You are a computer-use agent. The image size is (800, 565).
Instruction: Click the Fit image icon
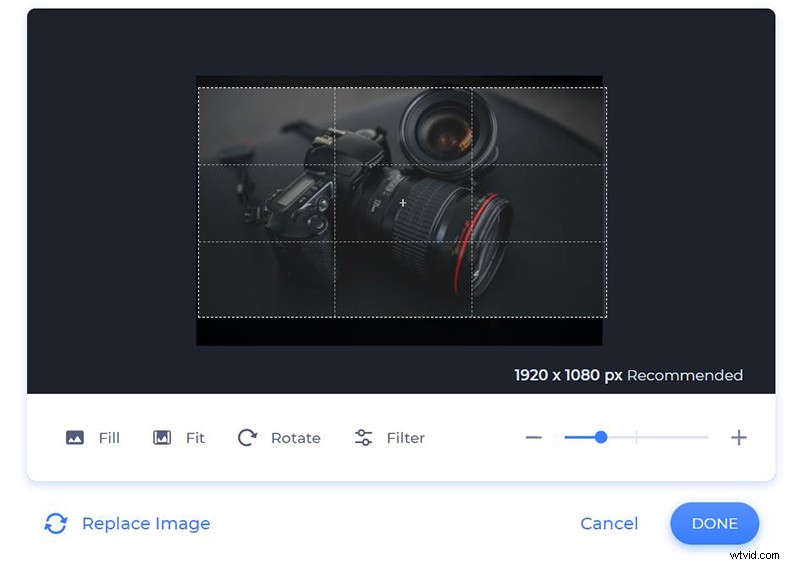162,437
